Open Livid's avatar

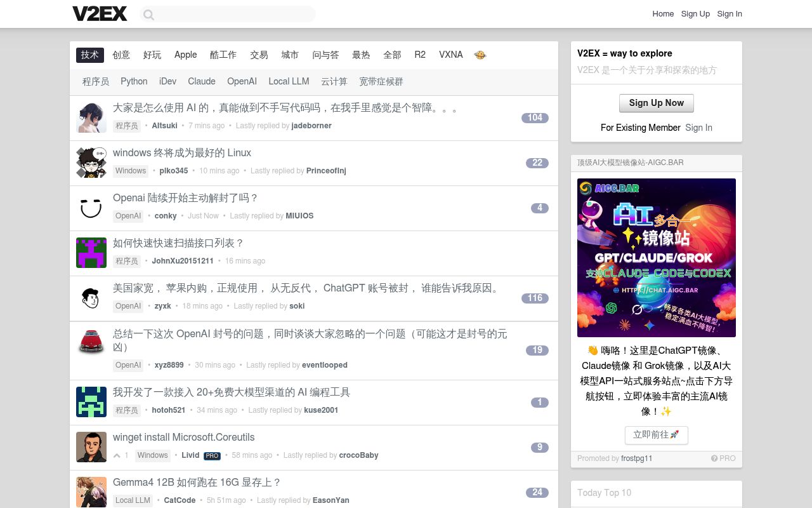91,447
